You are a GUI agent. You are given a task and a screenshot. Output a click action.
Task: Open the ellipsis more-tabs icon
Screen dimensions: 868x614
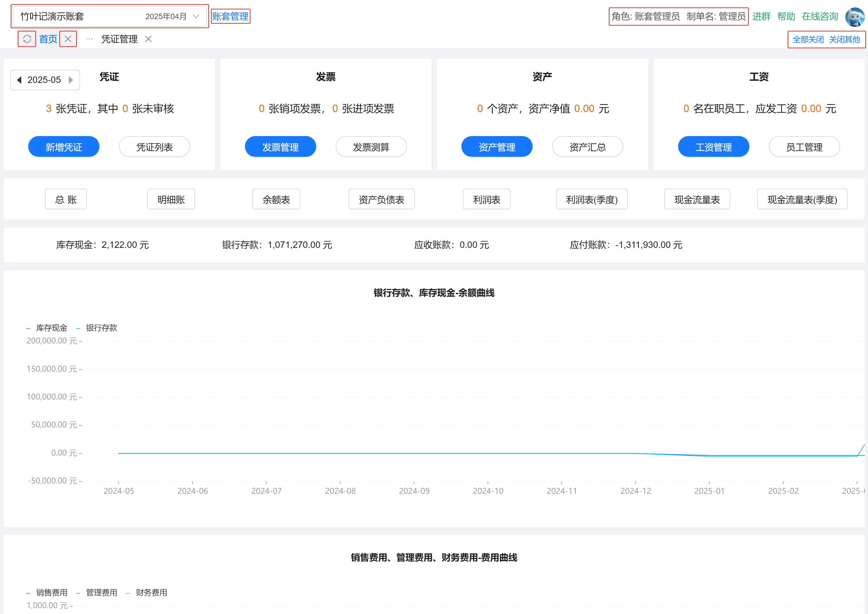click(89, 39)
